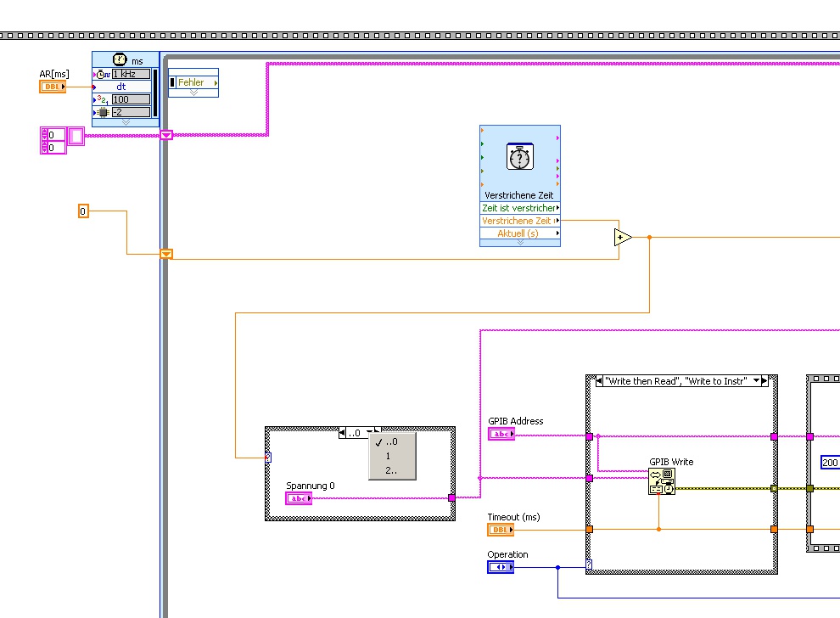Click the pink input tunnel on GPIB Address wire
The height and width of the screenshot is (618, 840).
(x=590, y=437)
